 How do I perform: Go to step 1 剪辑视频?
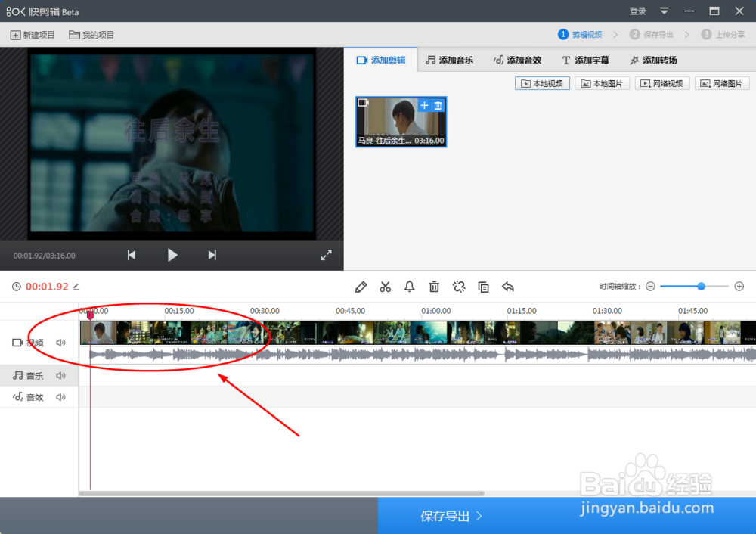580,34
